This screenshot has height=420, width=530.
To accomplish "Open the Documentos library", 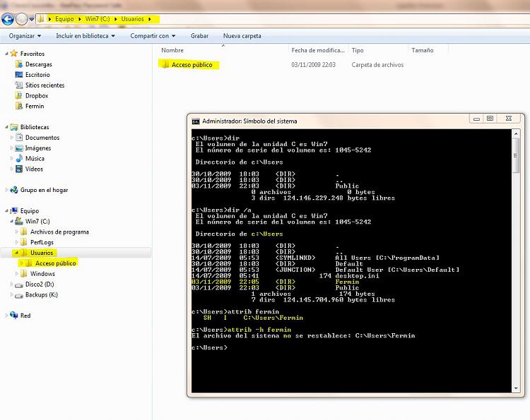I will click(x=42, y=138).
